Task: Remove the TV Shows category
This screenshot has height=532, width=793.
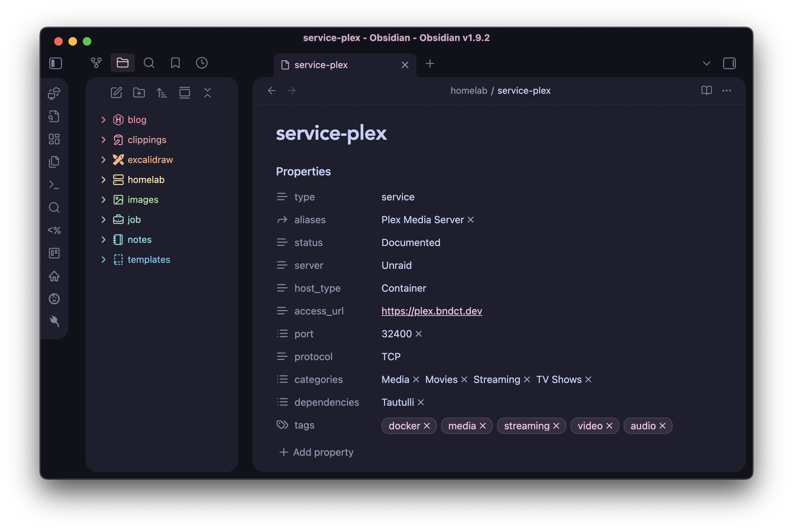Action: pos(588,379)
